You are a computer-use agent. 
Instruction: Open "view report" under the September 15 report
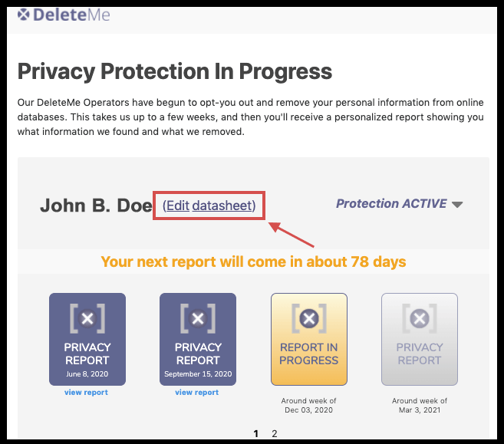[x=198, y=393]
